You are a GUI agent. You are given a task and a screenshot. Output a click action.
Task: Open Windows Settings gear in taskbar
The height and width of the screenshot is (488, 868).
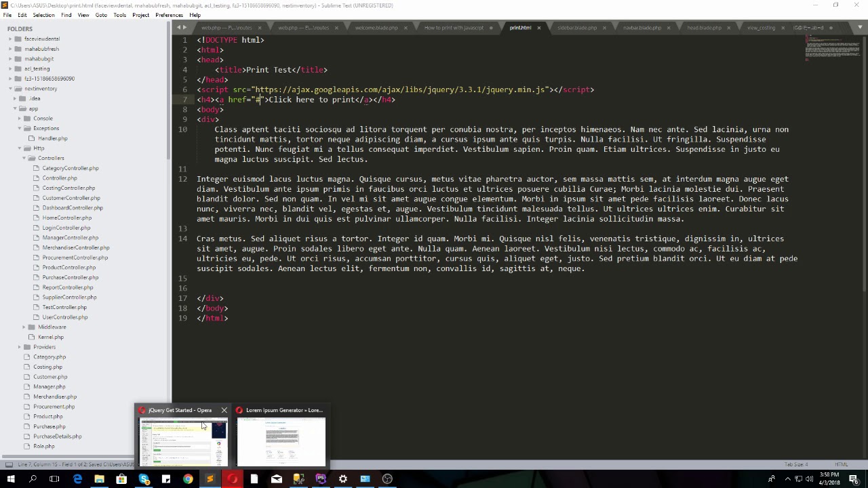342,479
